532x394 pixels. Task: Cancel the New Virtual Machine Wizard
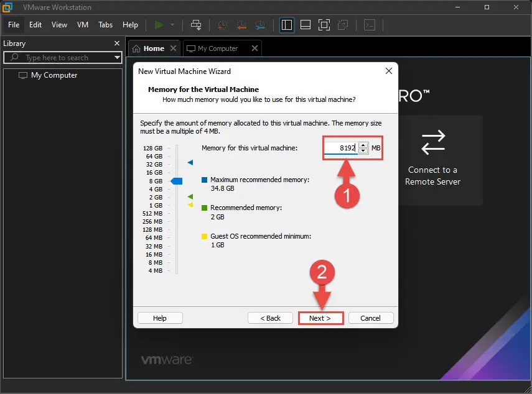click(x=370, y=318)
